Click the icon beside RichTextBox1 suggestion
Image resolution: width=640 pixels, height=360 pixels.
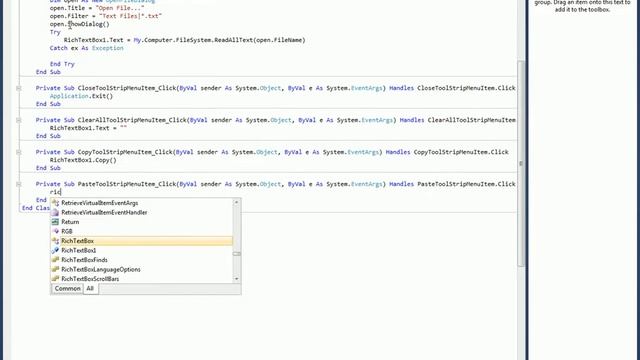[x=55, y=251]
